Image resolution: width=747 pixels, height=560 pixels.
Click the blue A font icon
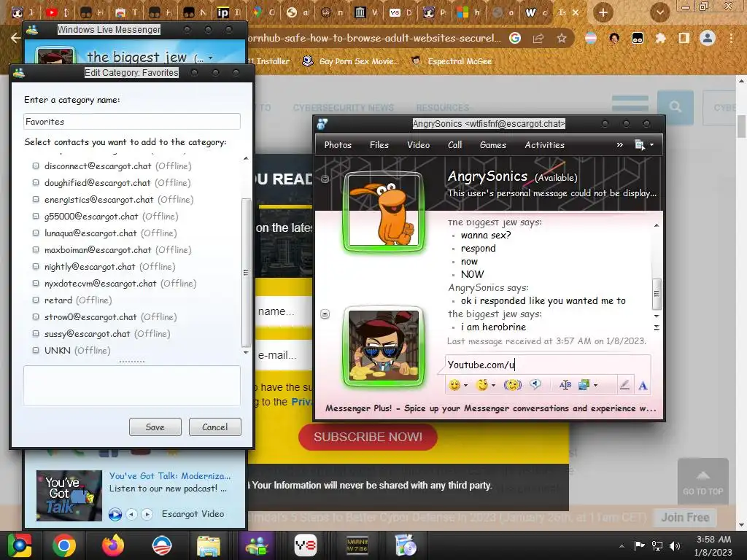click(643, 385)
